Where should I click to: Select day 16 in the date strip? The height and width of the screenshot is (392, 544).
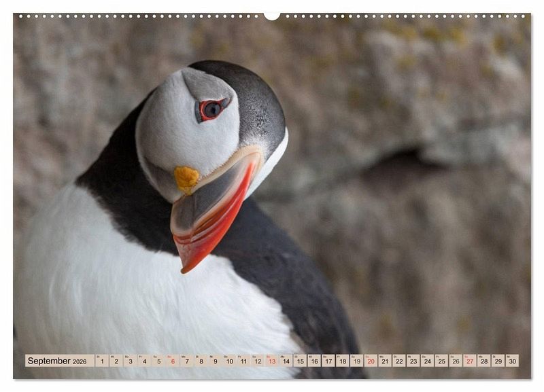point(315,361)
